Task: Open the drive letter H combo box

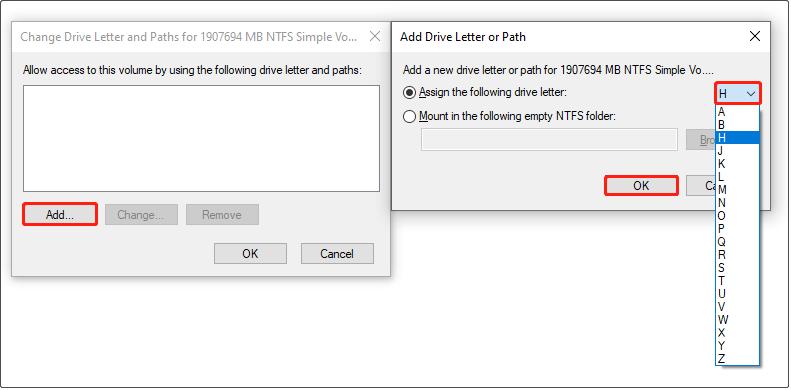Action: pos(738,93)
